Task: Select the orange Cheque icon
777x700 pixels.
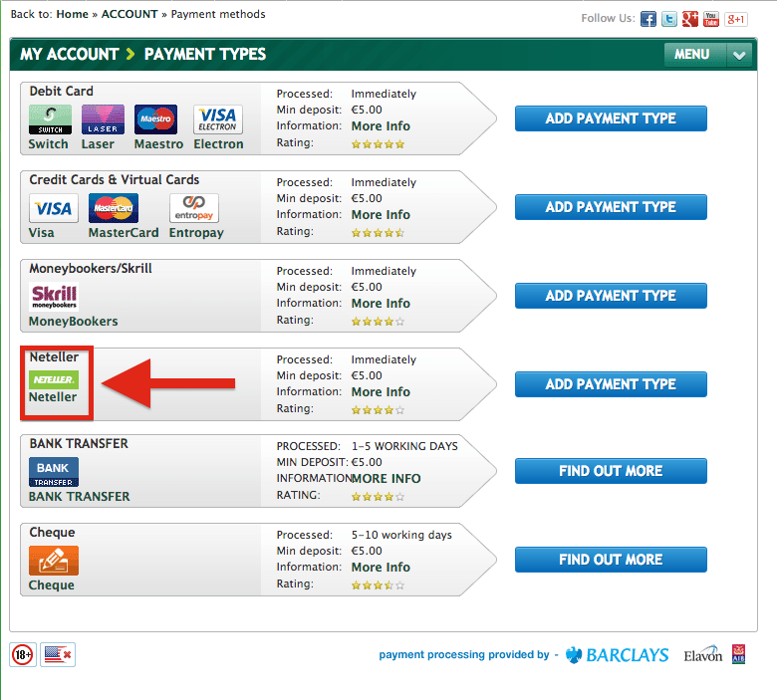Action: pyautogui.click(x=54, y=561)
